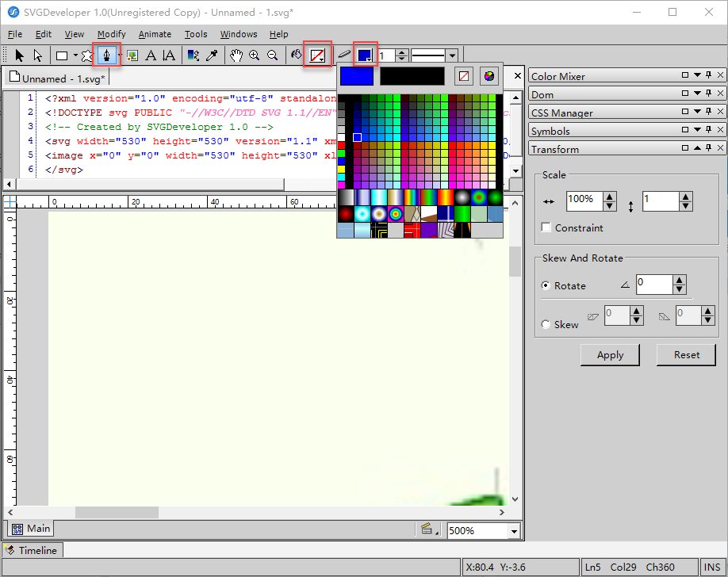Click the canvas horizontal scrollbar thumb
This screenshot has height=577, width=728.
pyautogui.click(x=117, y=512)
